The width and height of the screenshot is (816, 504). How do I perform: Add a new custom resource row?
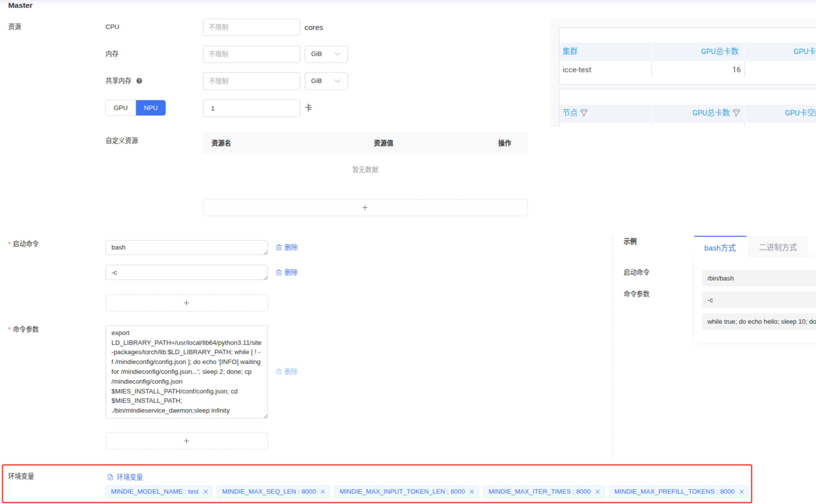pyautogui.click(x=365, y=208)
